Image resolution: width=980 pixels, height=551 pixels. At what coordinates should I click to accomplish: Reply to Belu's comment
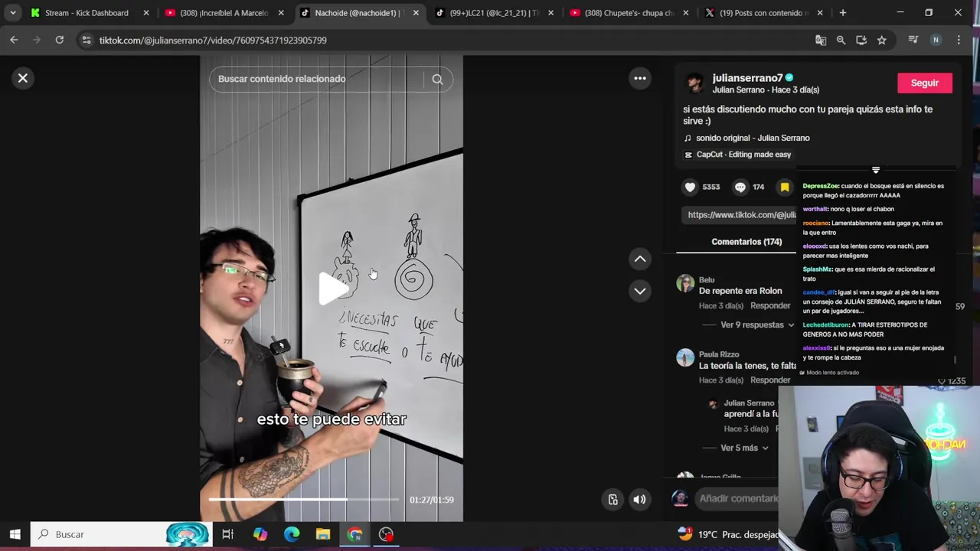770,306
